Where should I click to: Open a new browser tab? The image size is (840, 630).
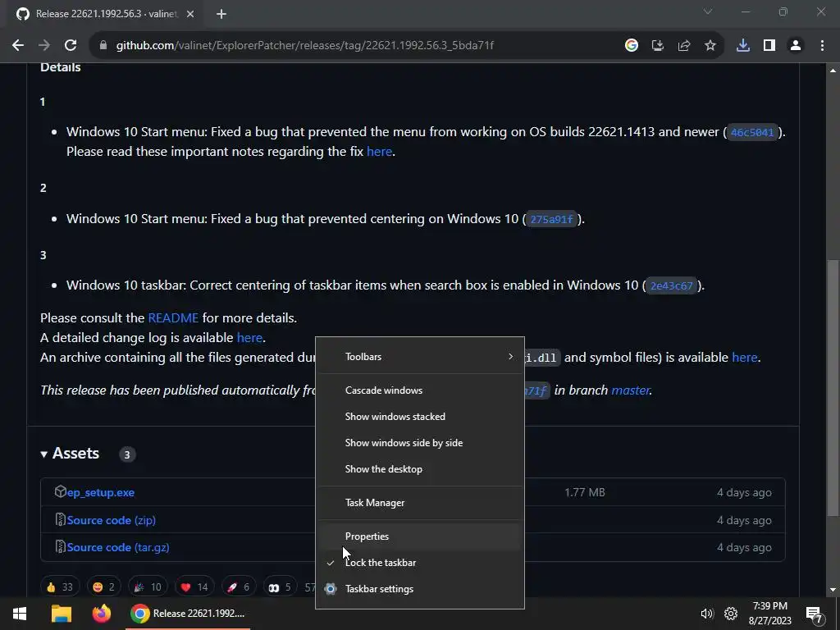(x=221, y=14)
